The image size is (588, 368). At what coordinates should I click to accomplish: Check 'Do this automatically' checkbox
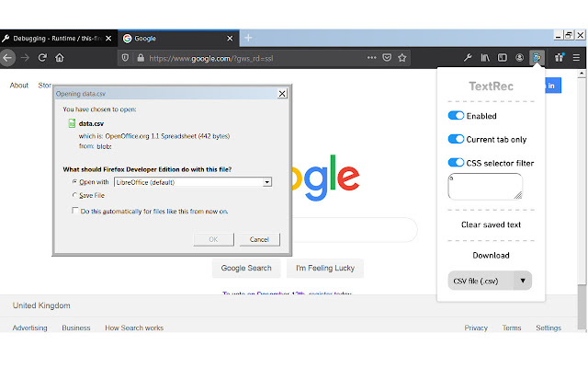75,211
